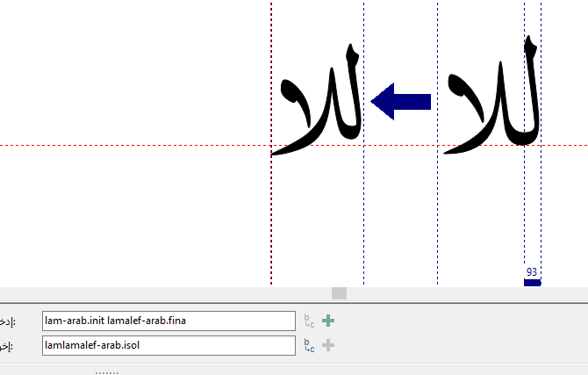Click the grayed plus icon beside lamlamalef-arab.isol
The image size is (588, 375).
point(328,345)
